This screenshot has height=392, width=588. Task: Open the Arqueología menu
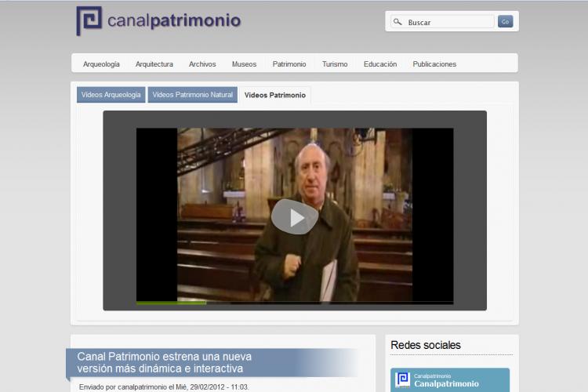[x=101, y=64]
